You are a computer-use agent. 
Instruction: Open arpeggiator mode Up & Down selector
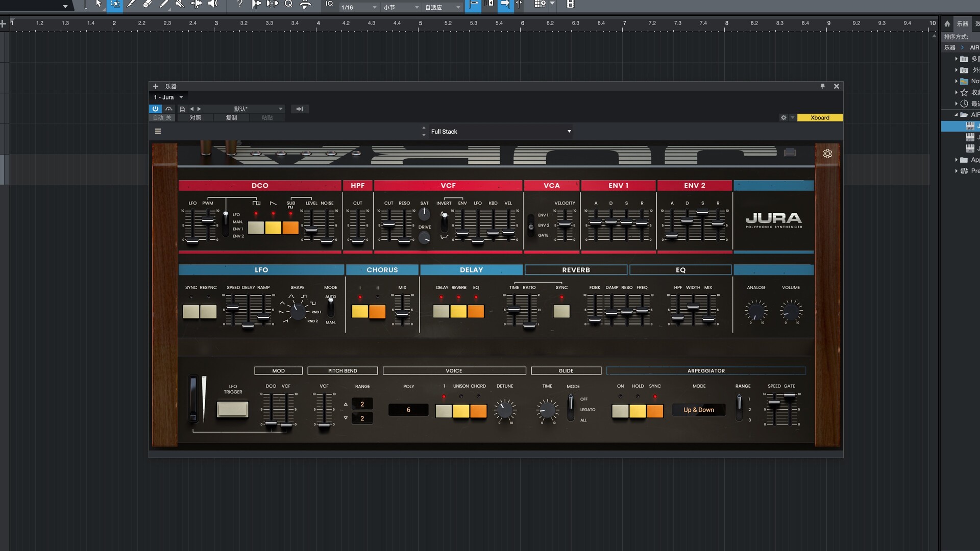[x=699, y=410]
